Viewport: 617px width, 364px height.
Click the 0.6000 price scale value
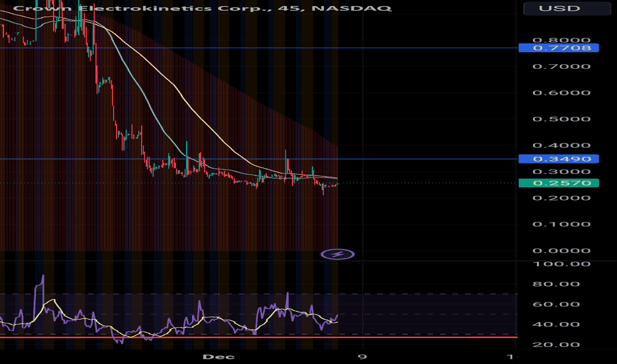pyautogui.click(x=561, y=93)
